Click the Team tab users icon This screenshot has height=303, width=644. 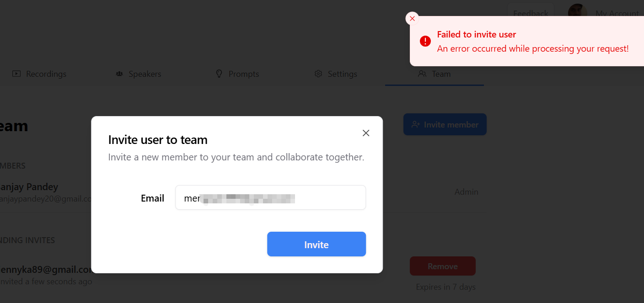point(422,74)
